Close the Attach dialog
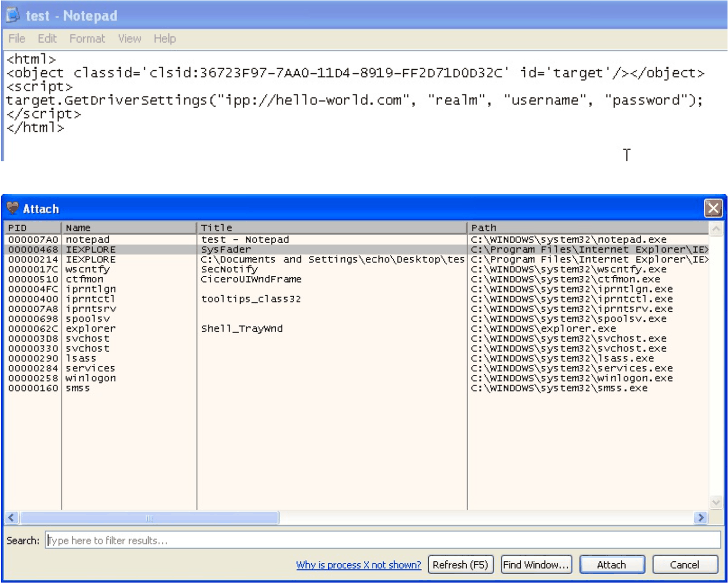This screenshot has height=584, width=728. [713, 208]
